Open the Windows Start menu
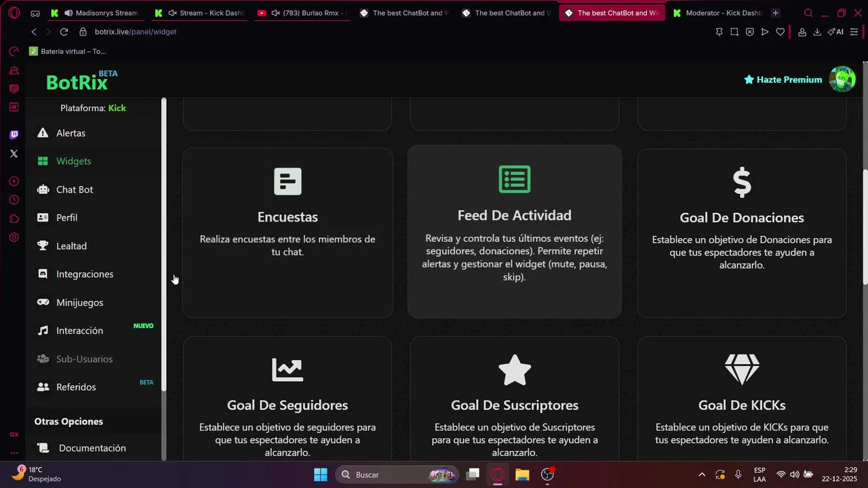 [x=321, y=474]
